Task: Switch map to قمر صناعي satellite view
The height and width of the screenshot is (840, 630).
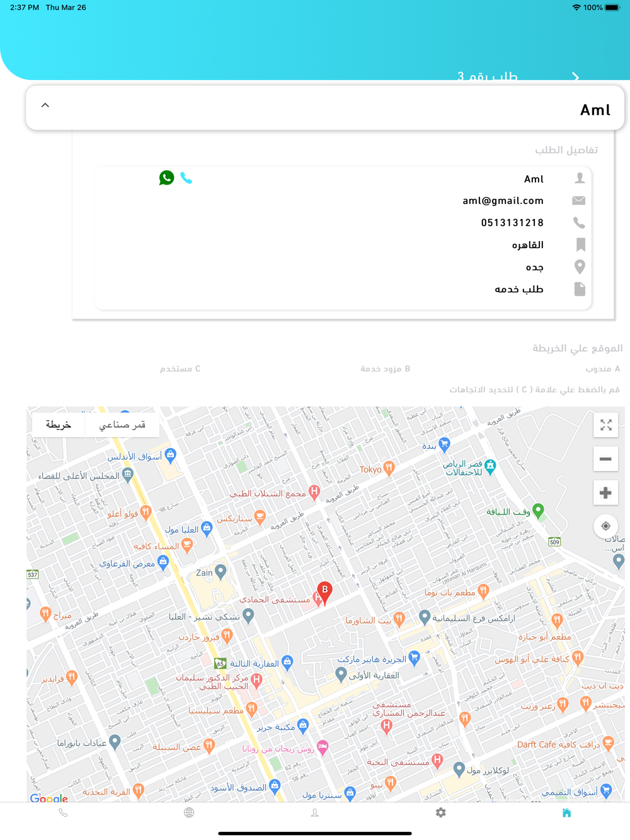Action: tap(122, 424)
